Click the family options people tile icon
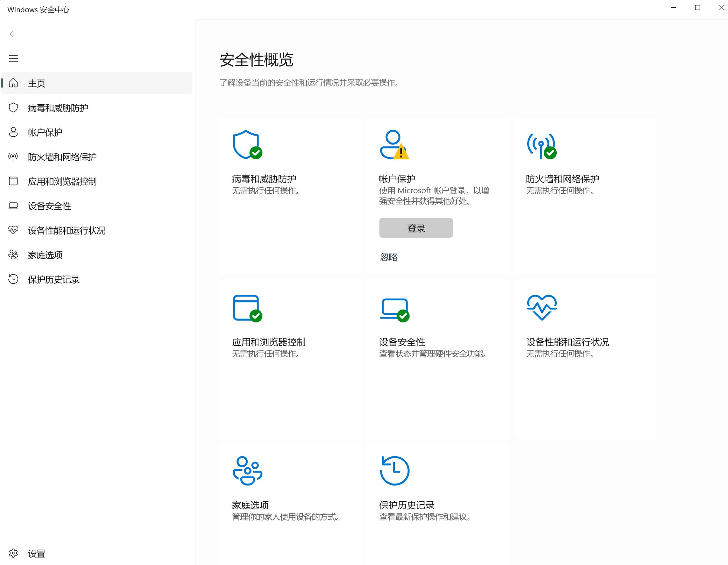The height and width of the screenshot is (565, 728). (247, 471)
